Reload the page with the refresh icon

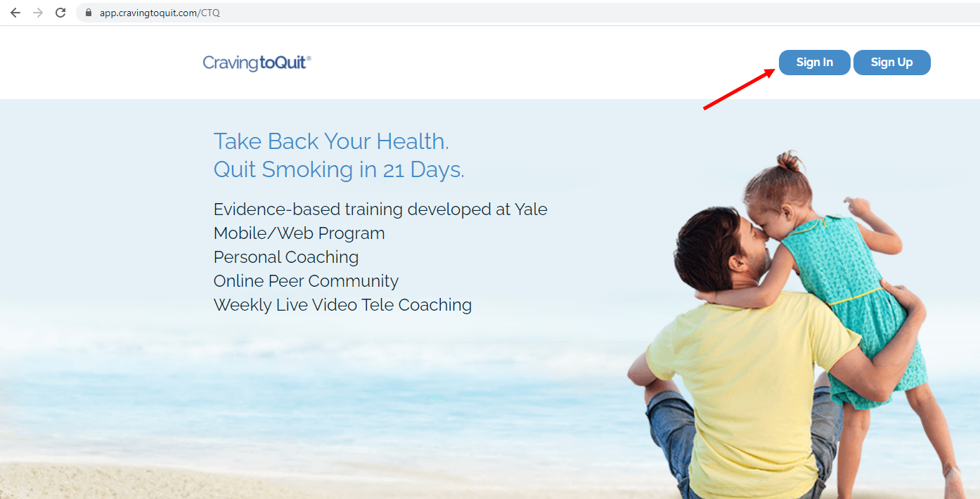click(x=60, y=13)
